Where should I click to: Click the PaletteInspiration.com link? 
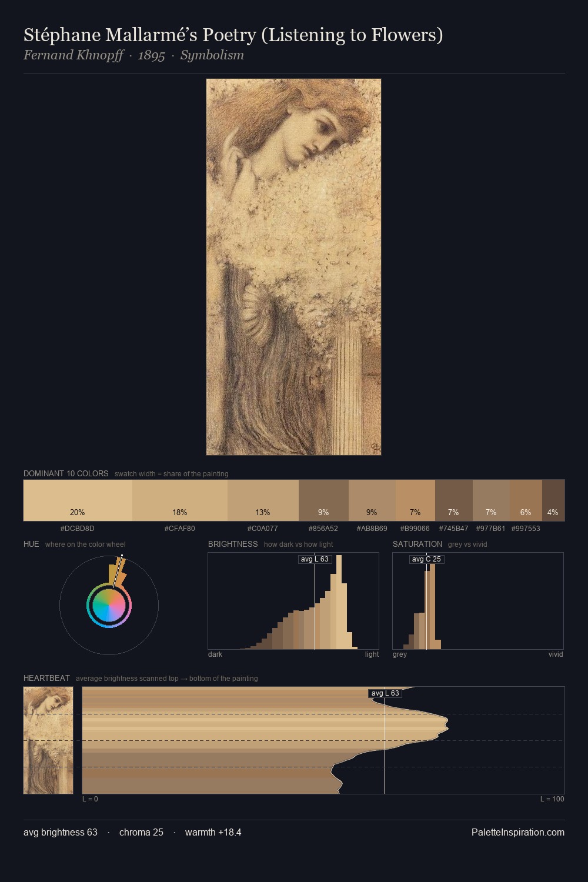click(x=518, y=832)
